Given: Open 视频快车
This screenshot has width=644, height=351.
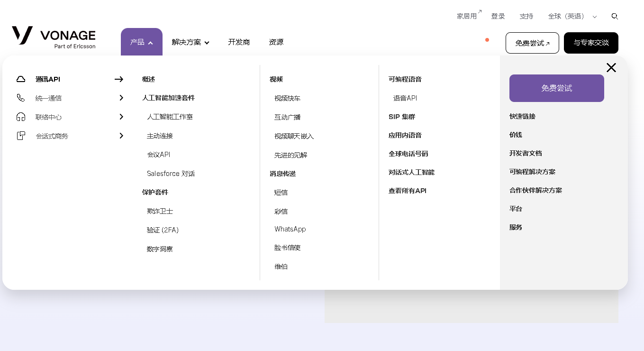Looking at the screenshot, I should tap(287, 98).
